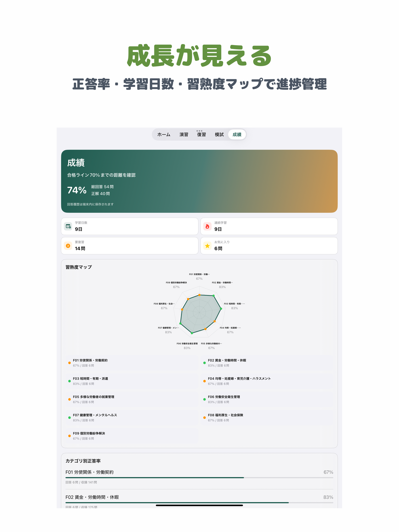Open the 連続学習 9日 card

point(269,226)
